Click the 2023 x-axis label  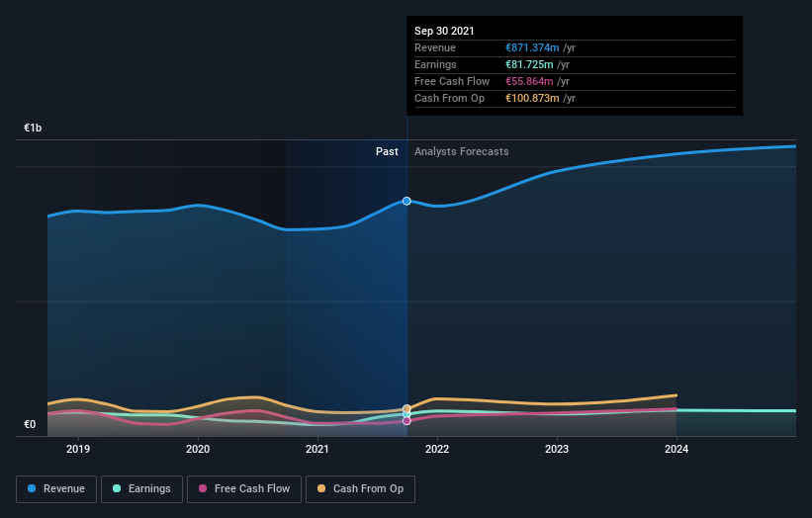tap(557, 449)
